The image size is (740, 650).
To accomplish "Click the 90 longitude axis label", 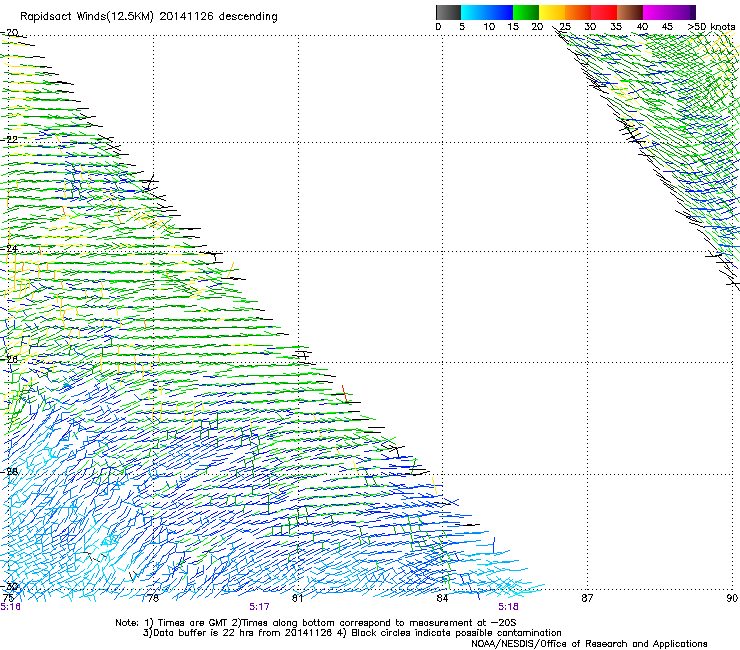I will (732, 598).
